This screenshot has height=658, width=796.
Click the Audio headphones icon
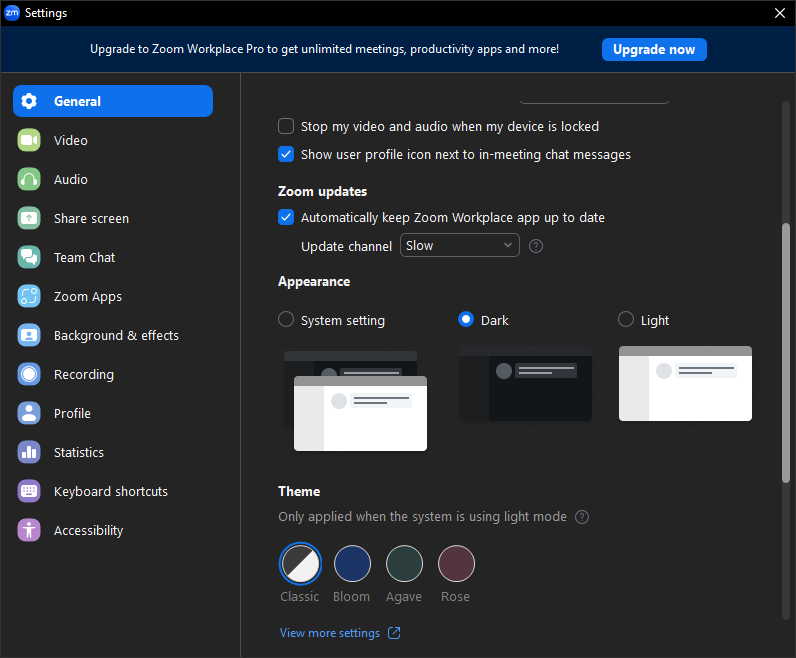pos(29,179)
